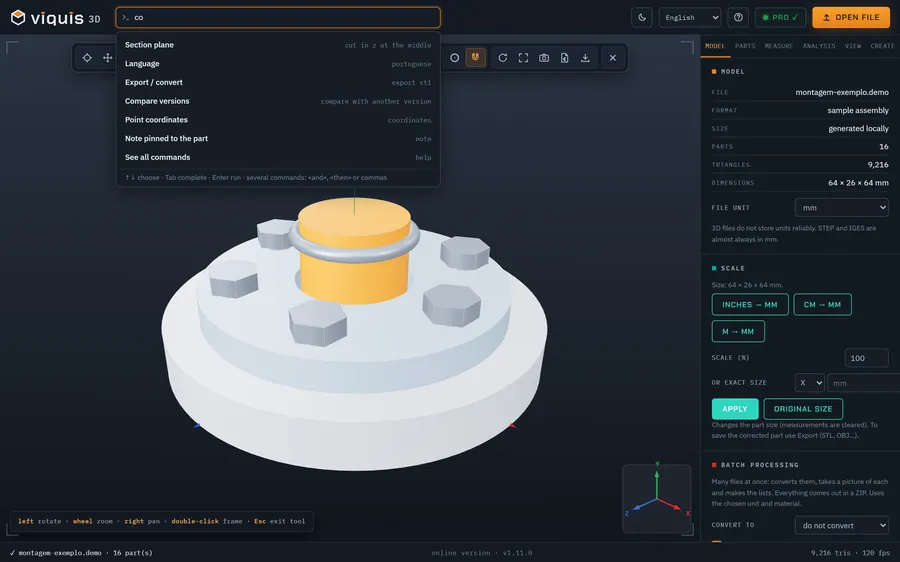The height and width of the screenshot is (562, 900).
Task: Click status bar text online version v1.11.0
Action: click(x=482, y=553)
